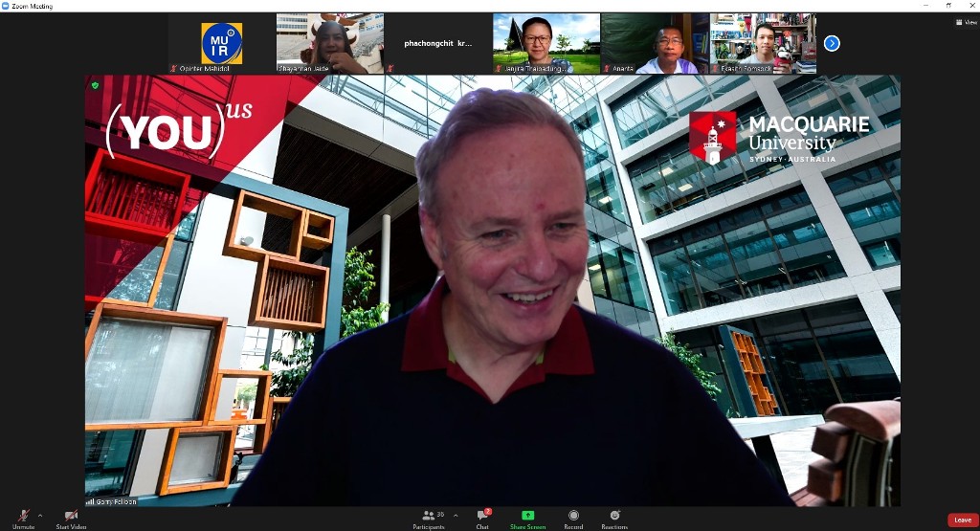The height and width of the screenshot is (531, 980).
Task: Click the Zoom Meeting title bar icon
Action: pos(8,6)
